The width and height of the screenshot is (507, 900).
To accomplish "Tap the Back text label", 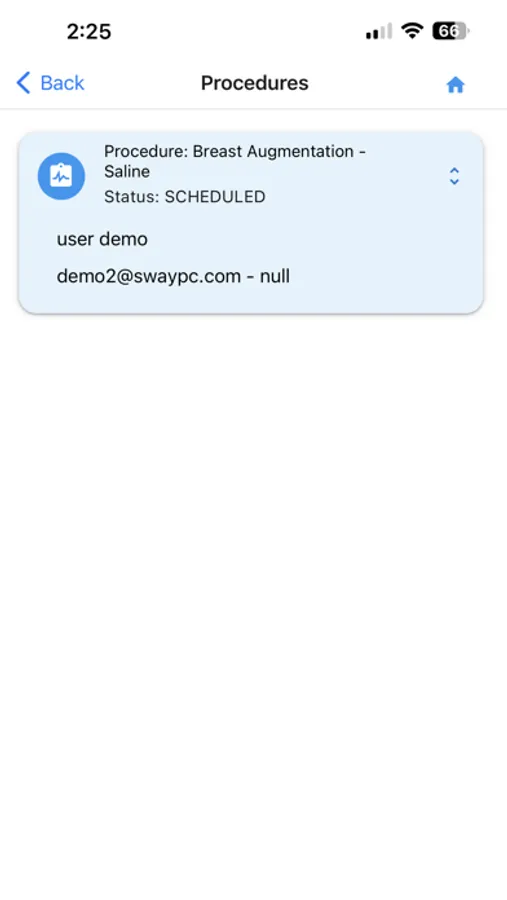I will (x=62, y=83).
